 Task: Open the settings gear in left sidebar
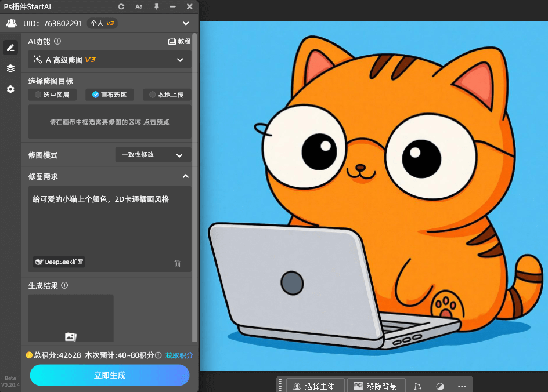click(10, 89)
